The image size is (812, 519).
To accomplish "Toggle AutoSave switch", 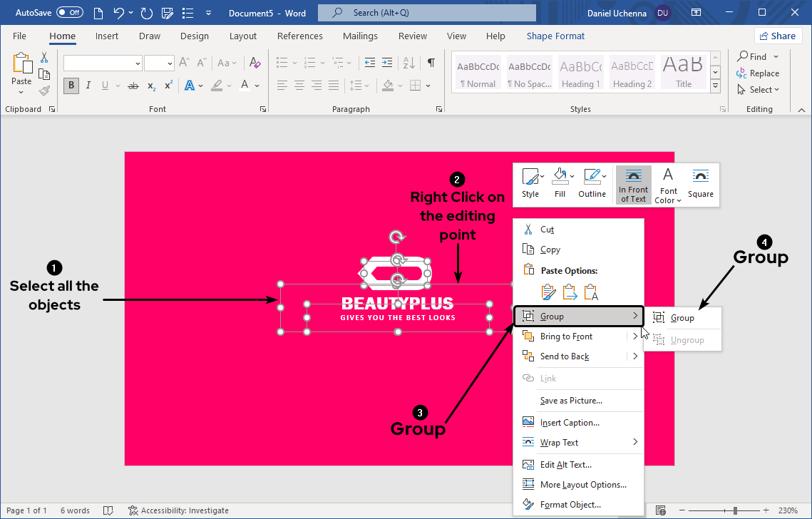I will pyautogui.click(x=69, y=13).
